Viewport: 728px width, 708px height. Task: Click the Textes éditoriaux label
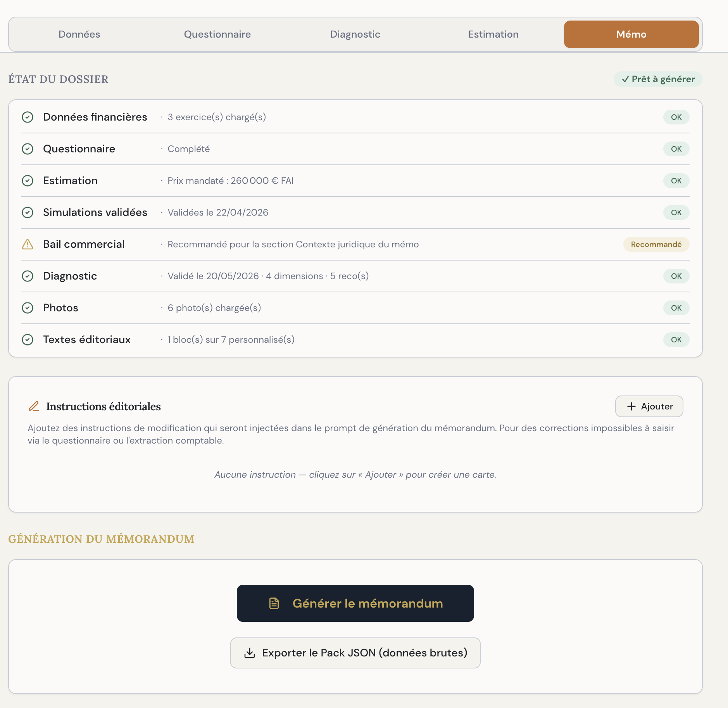87,340
